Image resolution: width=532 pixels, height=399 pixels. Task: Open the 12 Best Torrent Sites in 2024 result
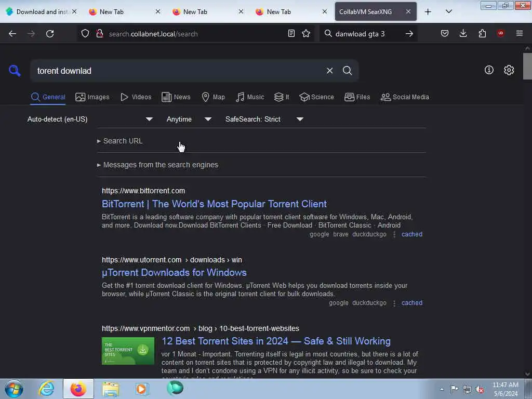point(276,341)
